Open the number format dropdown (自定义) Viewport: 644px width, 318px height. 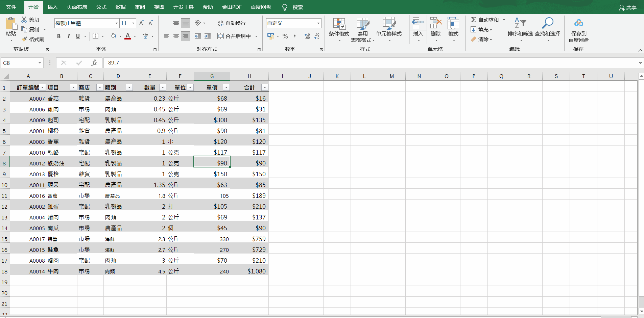pos(318,23)
